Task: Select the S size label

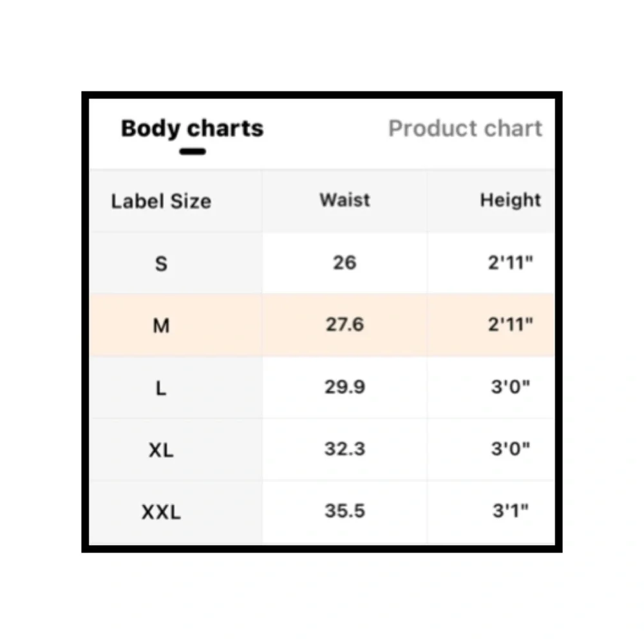Action: (161, 263)
